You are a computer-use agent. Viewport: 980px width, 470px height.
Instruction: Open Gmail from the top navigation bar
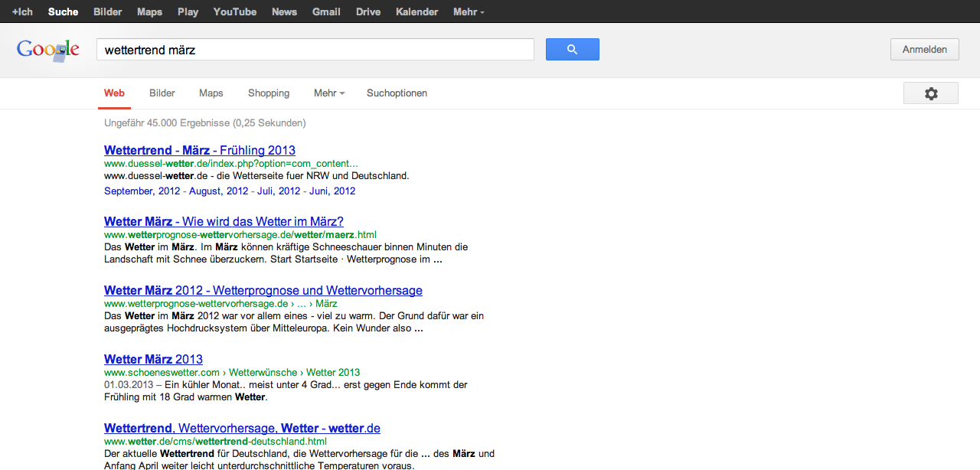click(x=326, y=11)
